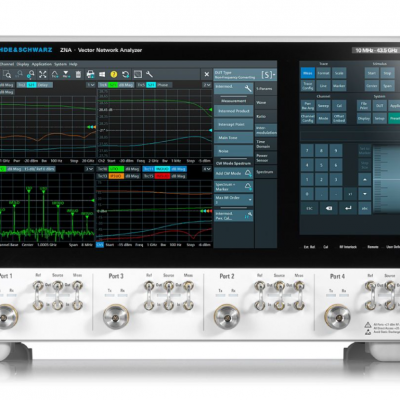Open the Display menu
Image resolution: width=400 pixels, height=400 pixels.
tap(23, 64)
